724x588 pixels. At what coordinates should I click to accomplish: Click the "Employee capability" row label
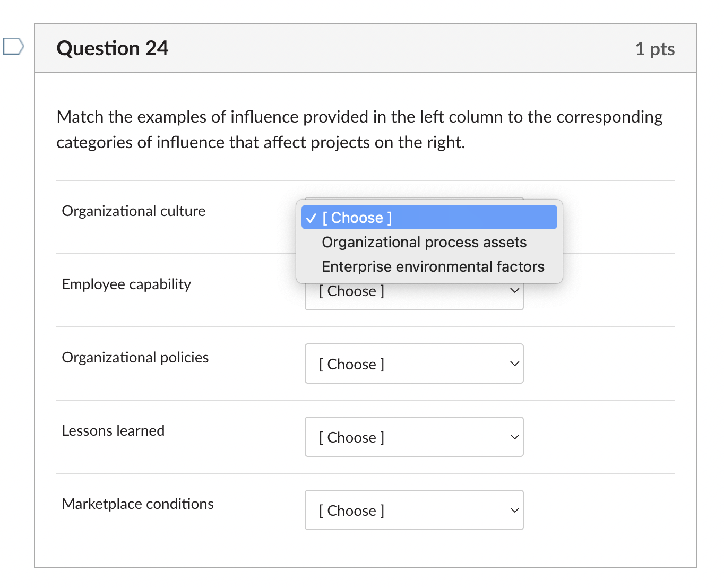click(126, 284)
